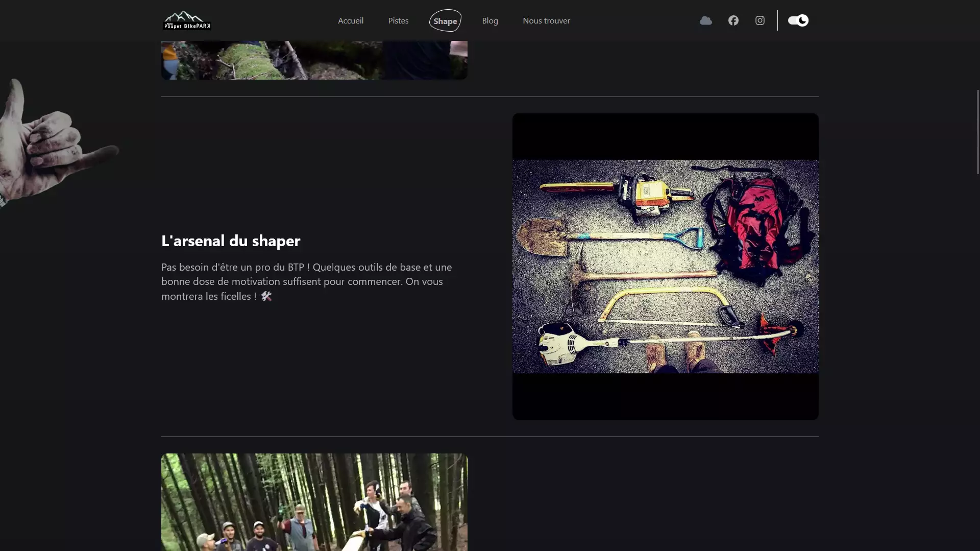Navigate to the Blog link
Viewport: 980px width, 551px height.
click(489, 20)
